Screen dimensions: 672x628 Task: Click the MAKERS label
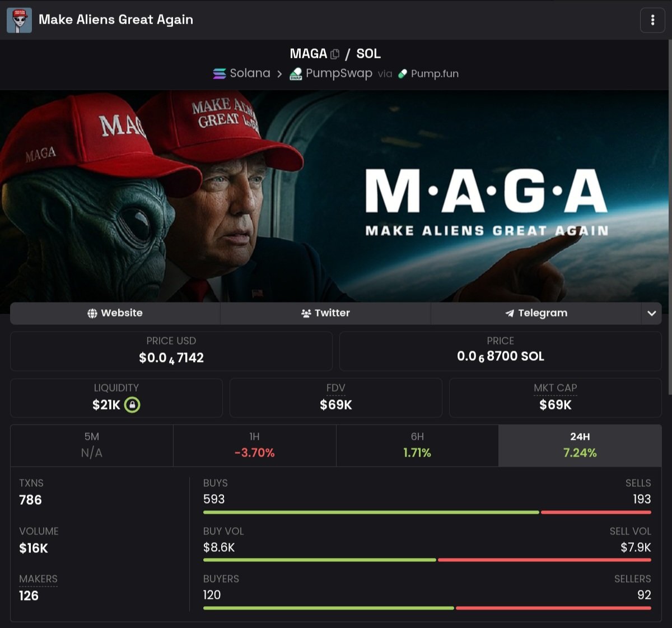point(38,579)
